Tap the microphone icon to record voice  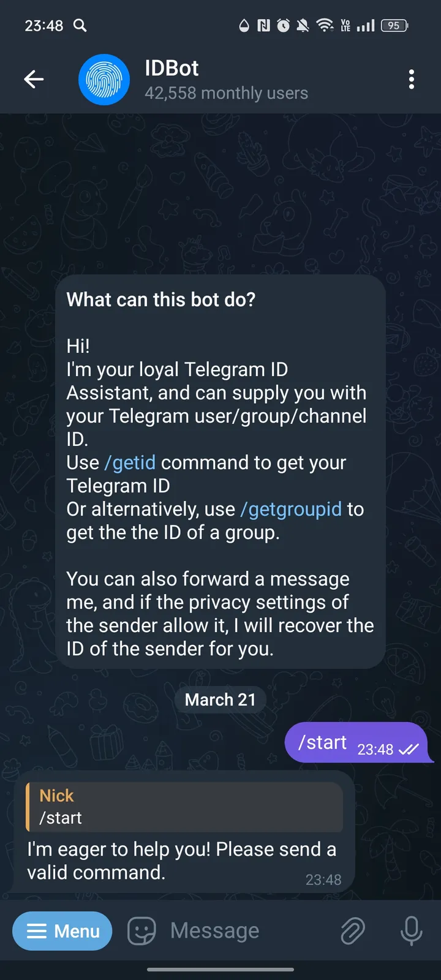[411, 930]
